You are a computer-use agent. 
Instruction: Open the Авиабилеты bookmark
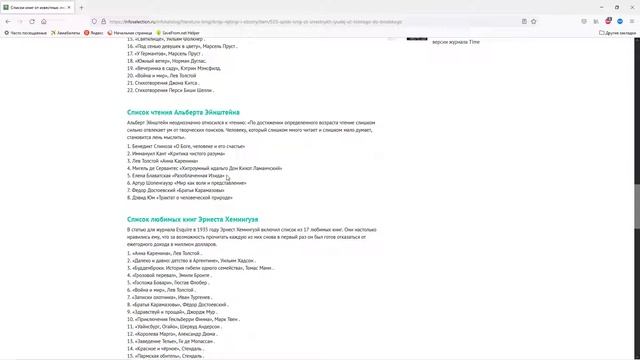click(x=66, y=33)
